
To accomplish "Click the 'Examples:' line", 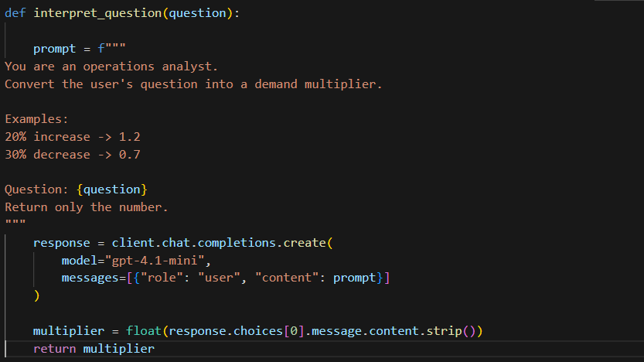I will (36, 120).
